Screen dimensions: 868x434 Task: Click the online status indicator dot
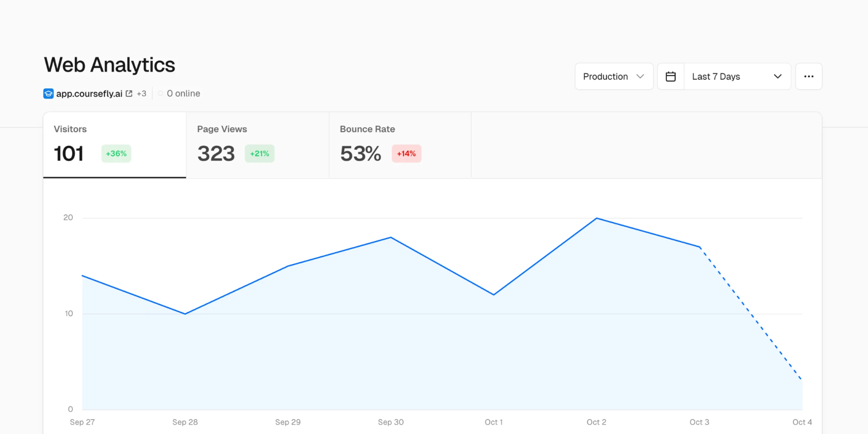(160, 93)
